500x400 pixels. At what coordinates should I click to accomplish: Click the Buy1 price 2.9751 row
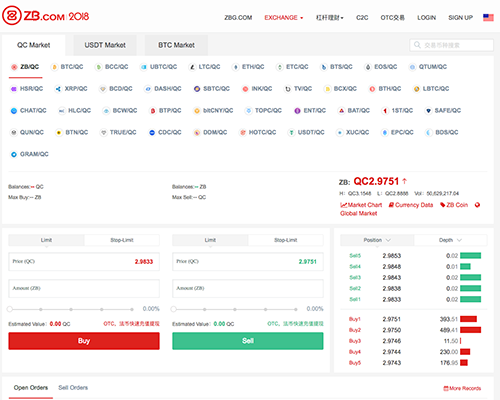coord(415,319)
